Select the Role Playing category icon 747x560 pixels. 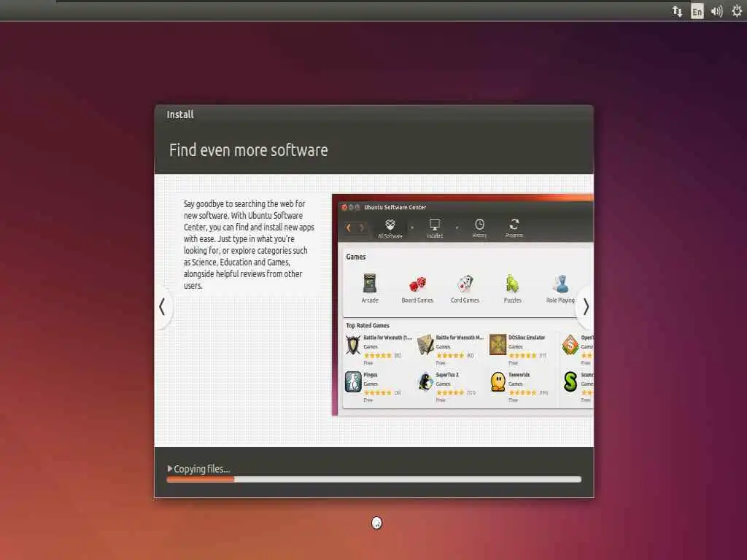(x=561, y=284)
